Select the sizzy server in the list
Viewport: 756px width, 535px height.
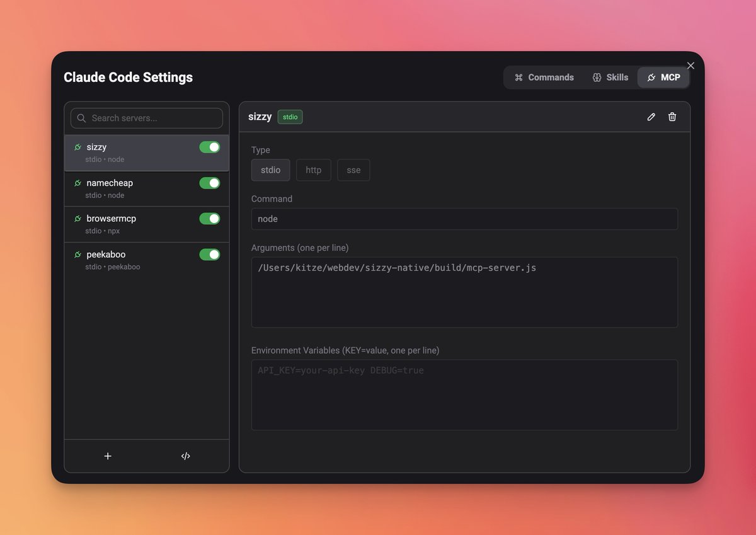[147, 152]
